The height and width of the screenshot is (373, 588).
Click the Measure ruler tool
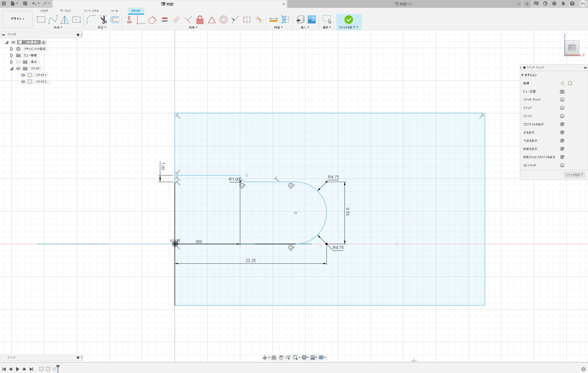coord(273,20)
